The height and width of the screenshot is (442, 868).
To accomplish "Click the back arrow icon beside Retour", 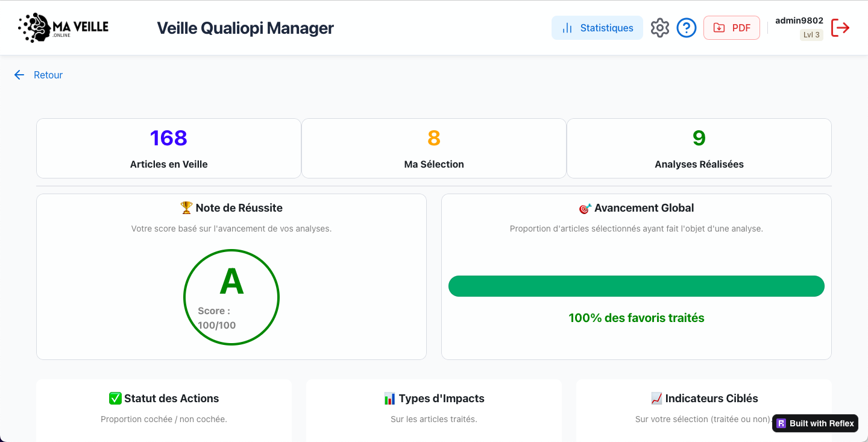I will click(19, 75).
